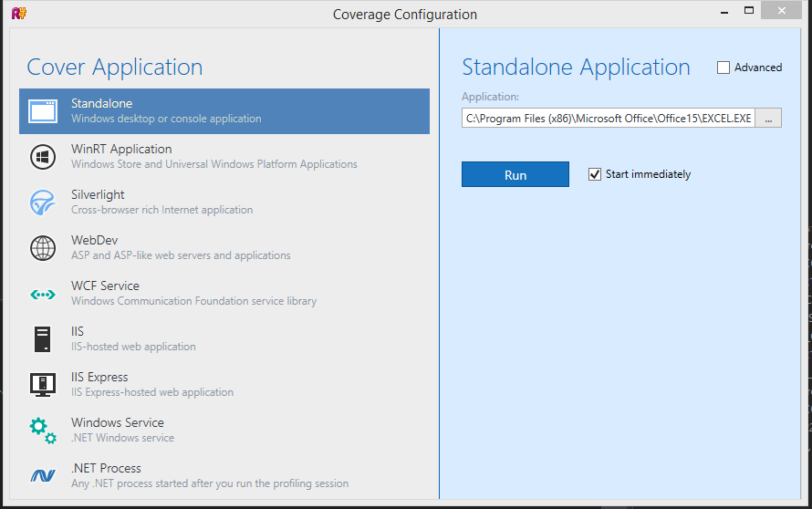Select the WCF Service text label
812x509 pixels.
(105, 286)
